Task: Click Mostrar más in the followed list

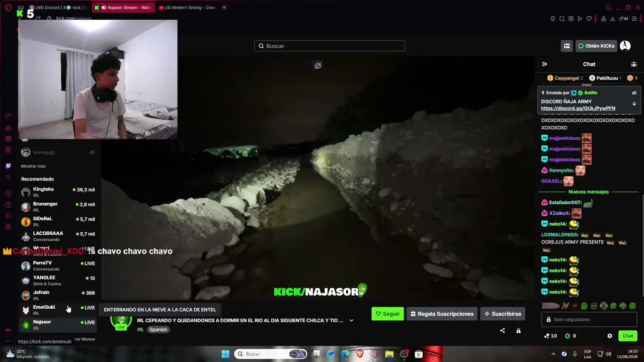Action: pyautogui.click(x=33, y=166)
